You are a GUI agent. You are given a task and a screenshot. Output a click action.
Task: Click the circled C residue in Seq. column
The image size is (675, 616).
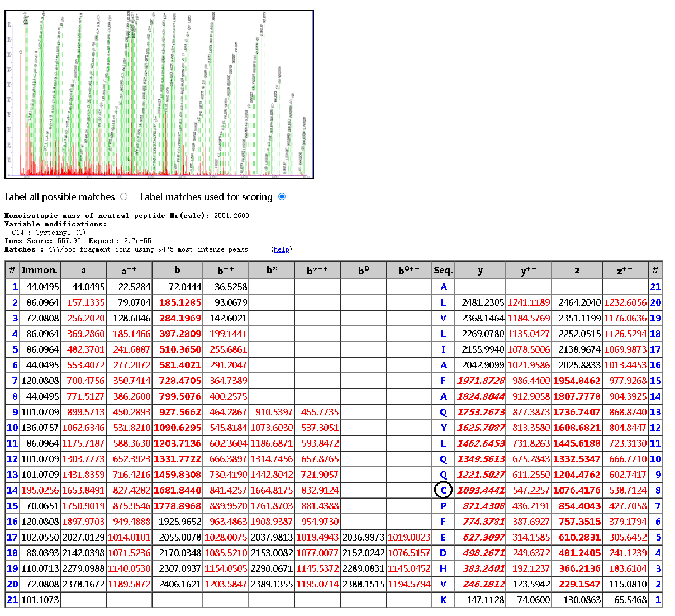(x=443, y=490)
